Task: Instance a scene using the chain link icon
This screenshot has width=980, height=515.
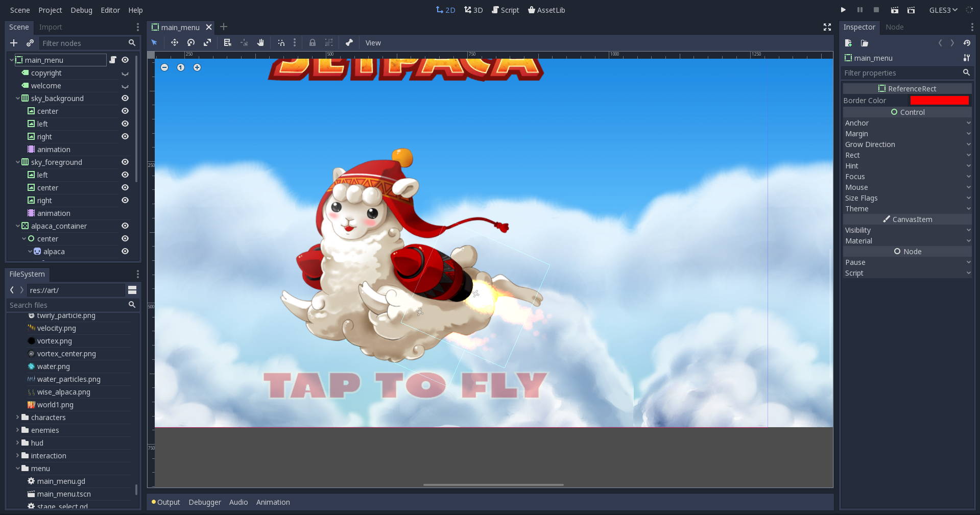Action: [x=30, y=43]
